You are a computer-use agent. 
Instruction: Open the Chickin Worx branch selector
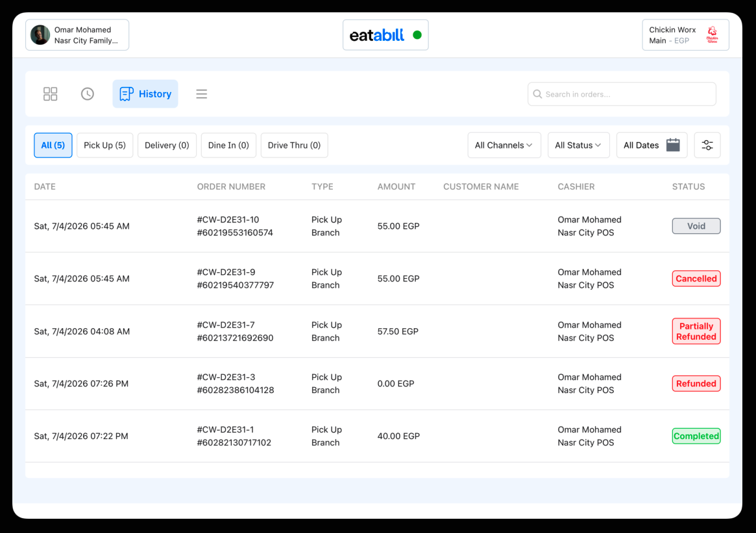685,35
